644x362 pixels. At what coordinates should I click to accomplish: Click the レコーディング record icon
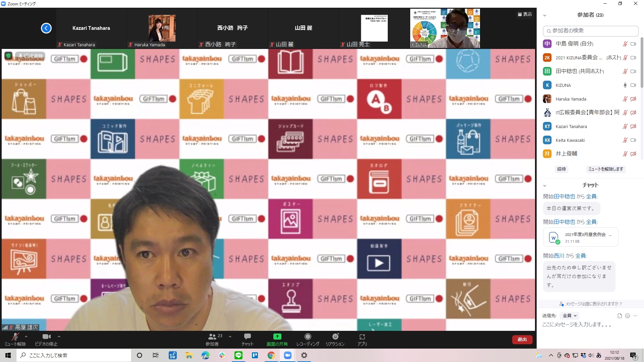click(308, 337)
